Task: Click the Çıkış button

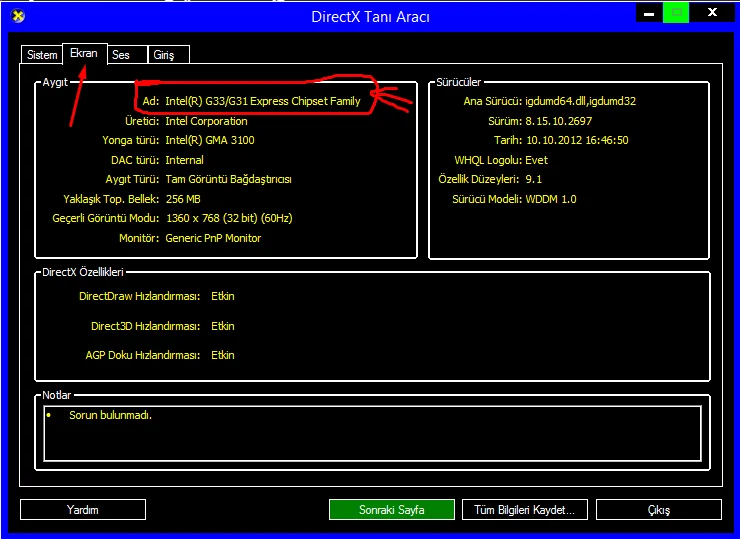Action: pos(659,510)
